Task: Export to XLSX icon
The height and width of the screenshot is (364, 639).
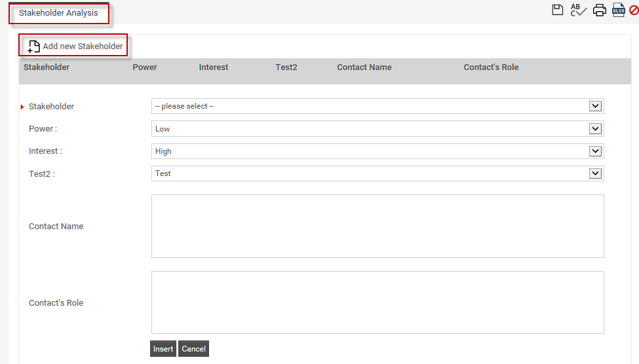Action: click(619, 10)
